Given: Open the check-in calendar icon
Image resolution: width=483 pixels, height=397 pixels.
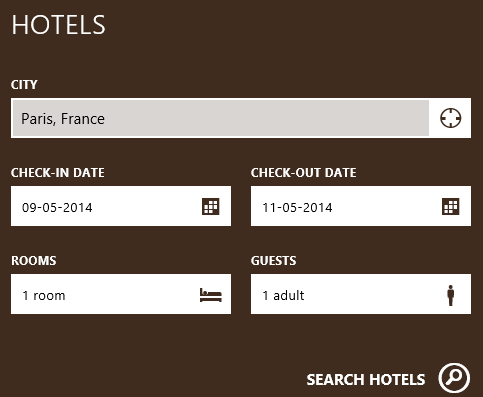Looking at the screenshot, I should click(211, 206).
